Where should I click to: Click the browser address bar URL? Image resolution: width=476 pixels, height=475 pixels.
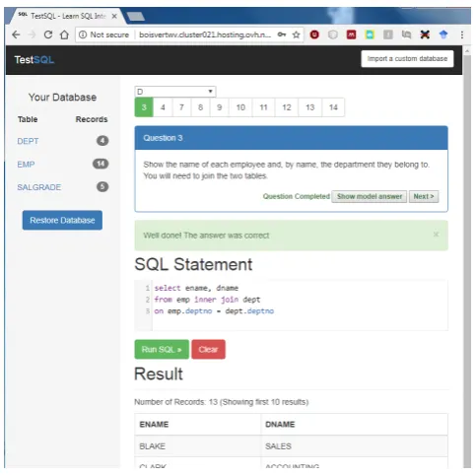(x=205, y=34)
